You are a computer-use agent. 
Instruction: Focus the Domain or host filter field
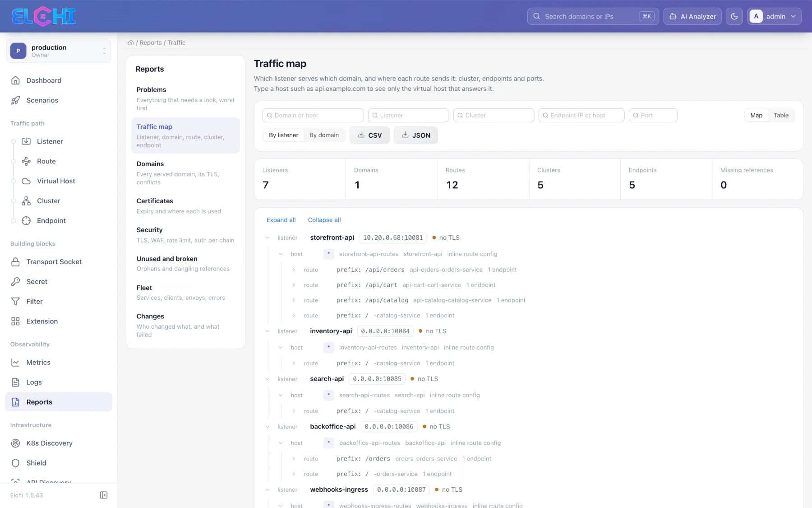click(x=313, y=115)
